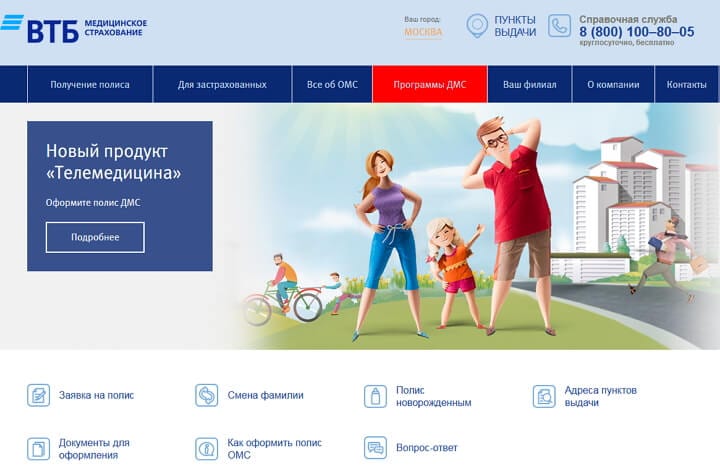
Task: Open the Ваш филиал menu item
Action: click(529, 85)
